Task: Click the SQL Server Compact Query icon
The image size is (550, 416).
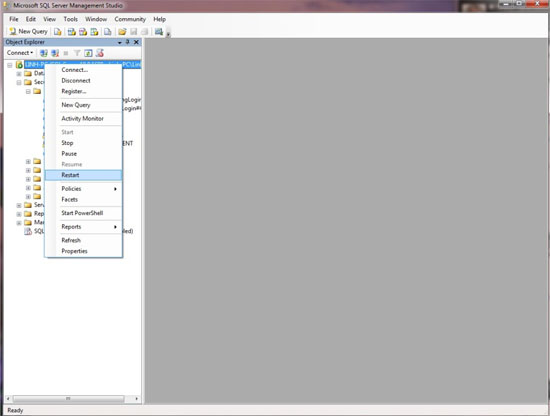Action: tap(108, 32)
